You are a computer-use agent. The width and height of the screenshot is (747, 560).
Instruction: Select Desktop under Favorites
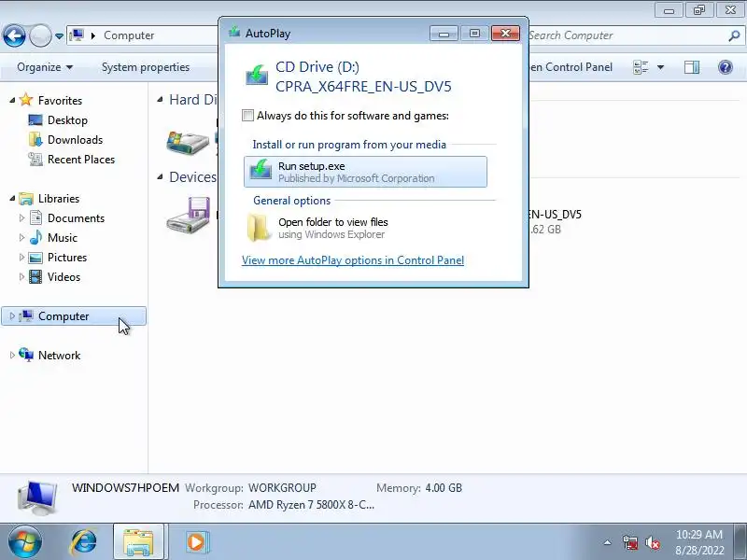pos(67,120)
